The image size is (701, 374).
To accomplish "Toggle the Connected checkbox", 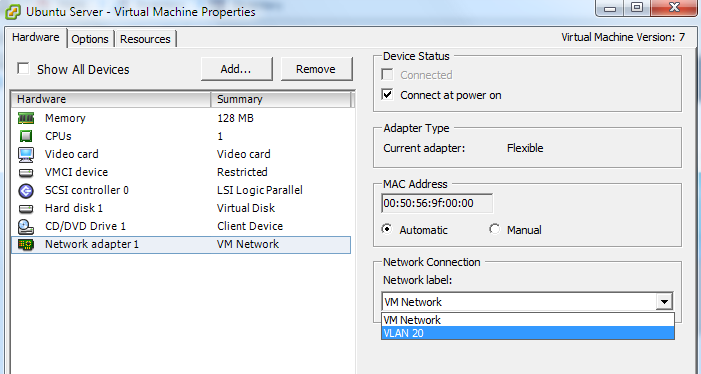I will tap(387, 75).
